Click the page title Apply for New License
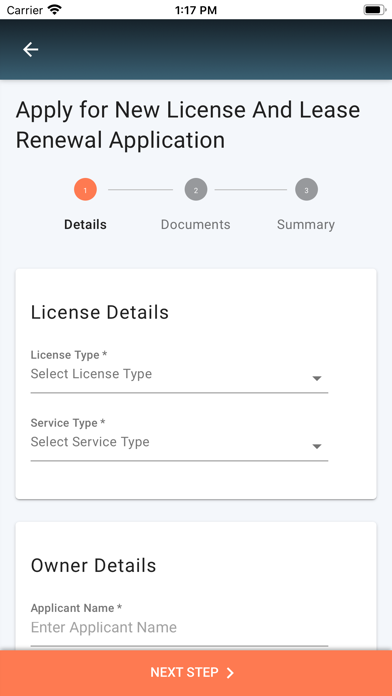Viewport: 392px width, 696px height. click(188, 125)
